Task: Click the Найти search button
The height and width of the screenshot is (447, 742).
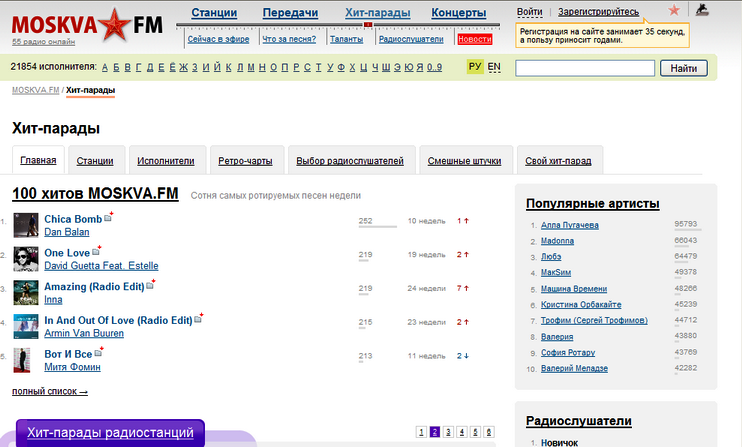Action: [684, 68]
